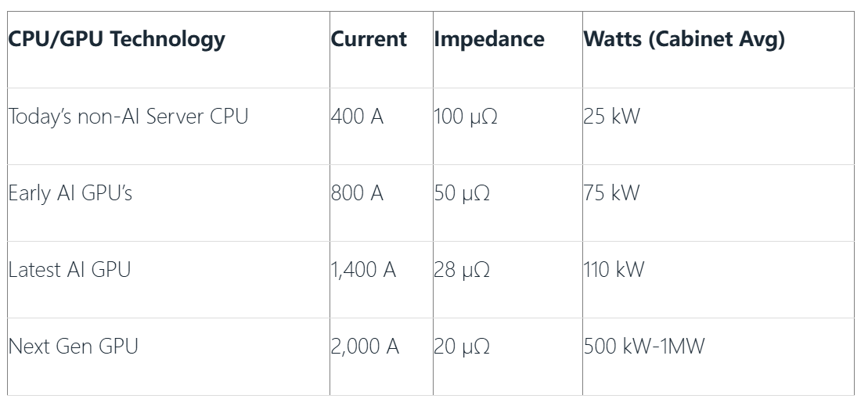
Task: Select the 2,000 A current cell
Action: pyautogui.click(x=365, y=347)
